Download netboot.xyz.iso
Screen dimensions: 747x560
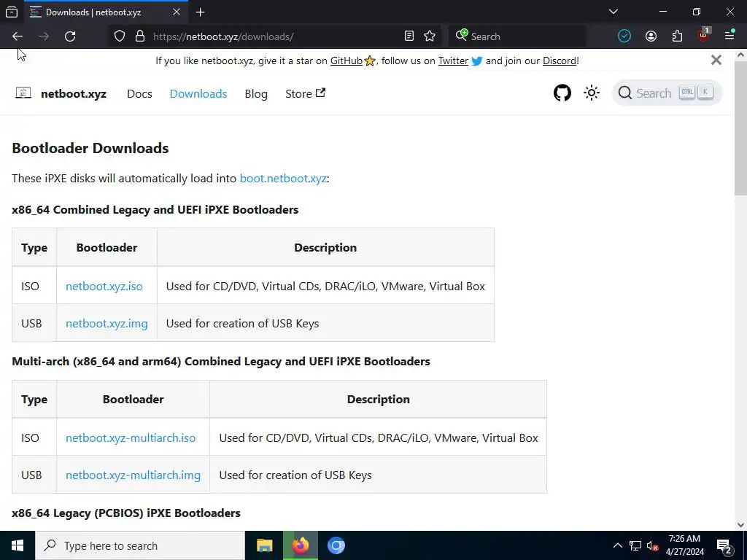[x=104, y=286]
